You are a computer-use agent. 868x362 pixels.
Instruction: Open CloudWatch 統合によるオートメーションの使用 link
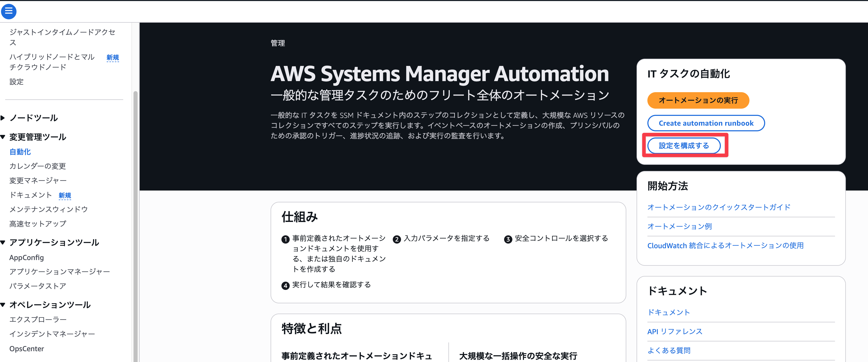[725, 245]
